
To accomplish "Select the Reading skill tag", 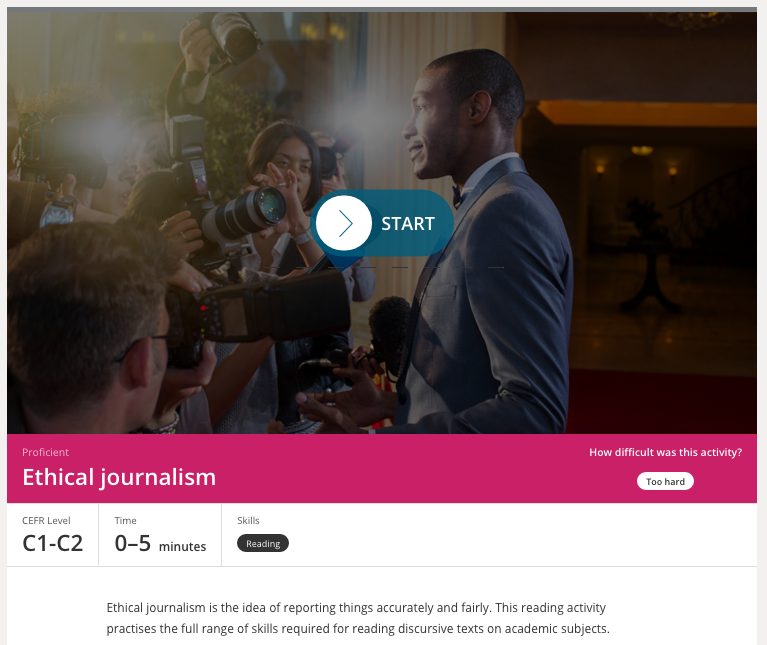I will click(263, 543).
